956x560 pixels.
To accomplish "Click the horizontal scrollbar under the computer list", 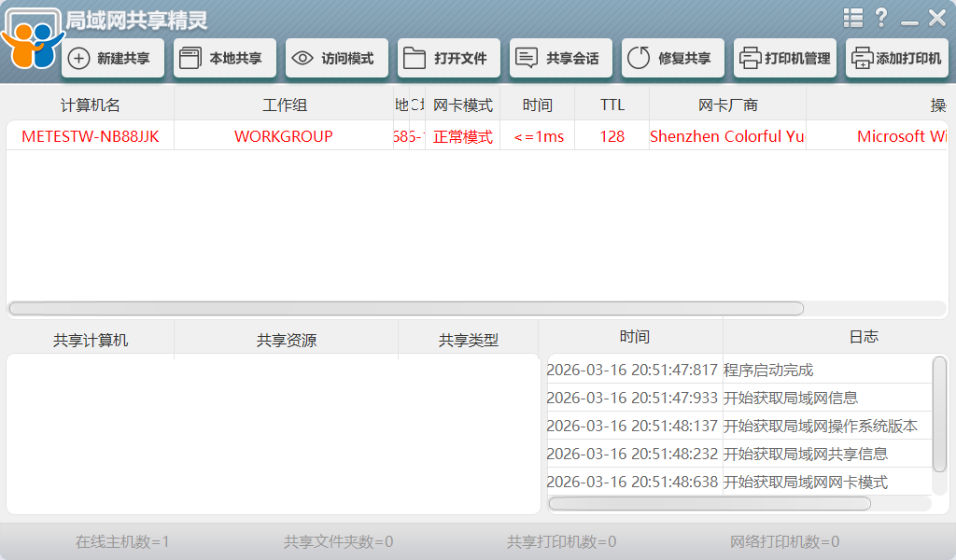I will pos(408,308).
